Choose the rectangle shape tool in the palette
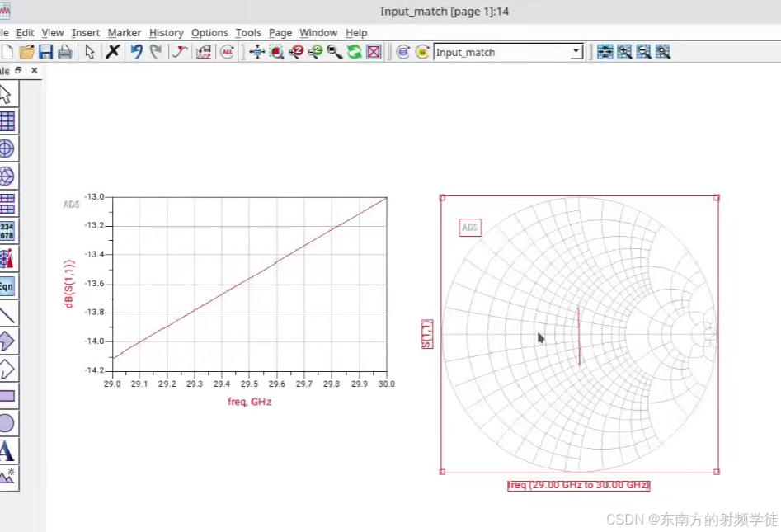This screenshot has width=781, height=532. pos(7,396)
